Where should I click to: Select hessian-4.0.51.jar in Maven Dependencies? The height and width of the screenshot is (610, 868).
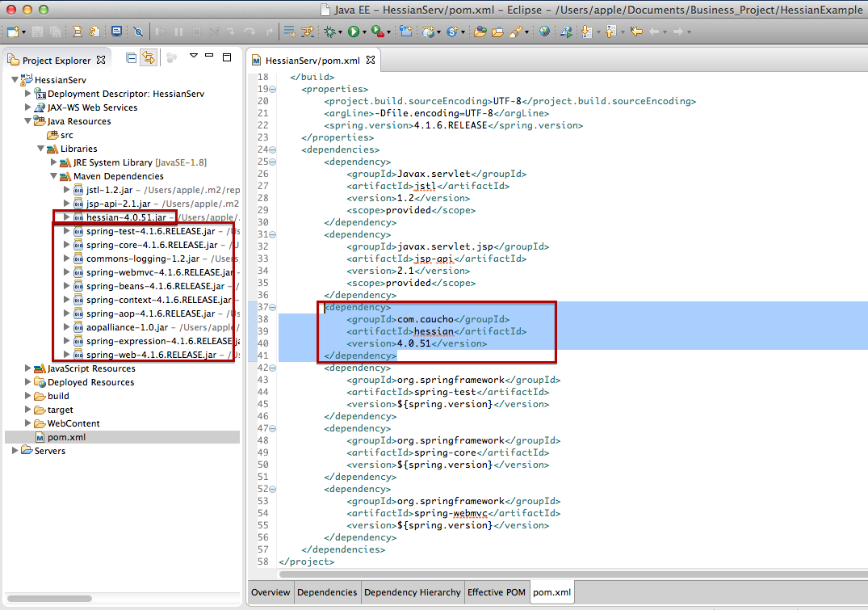[126, 217]
